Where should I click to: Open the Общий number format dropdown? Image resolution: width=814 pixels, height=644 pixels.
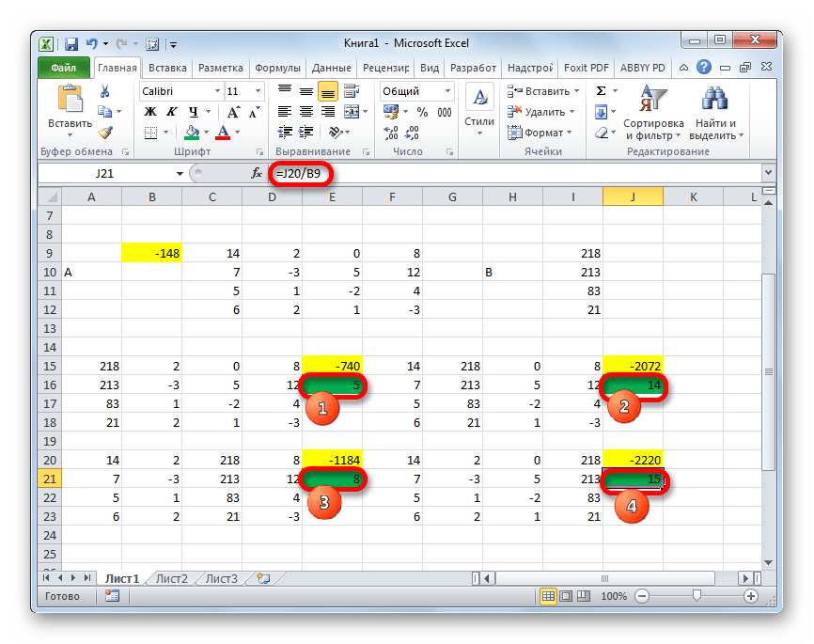(447, 91)
